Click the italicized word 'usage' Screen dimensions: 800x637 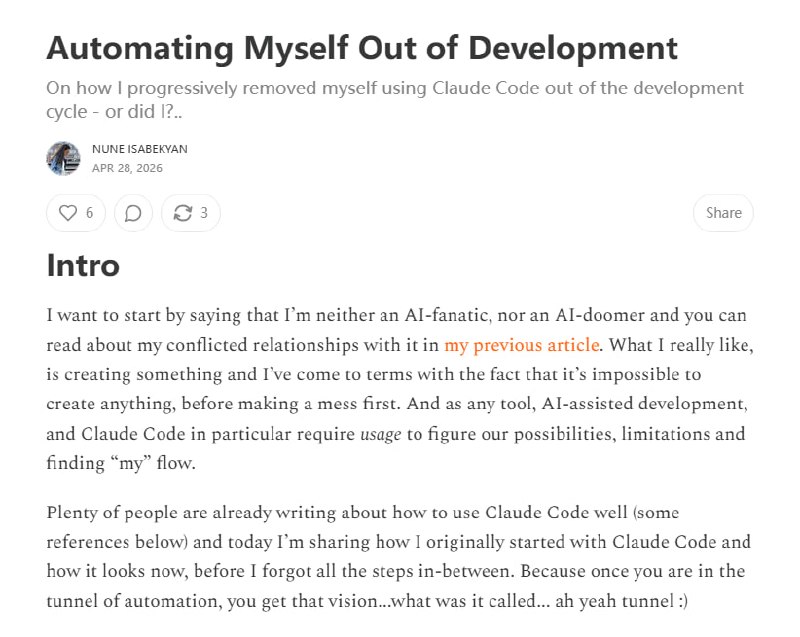click(381, 434)
